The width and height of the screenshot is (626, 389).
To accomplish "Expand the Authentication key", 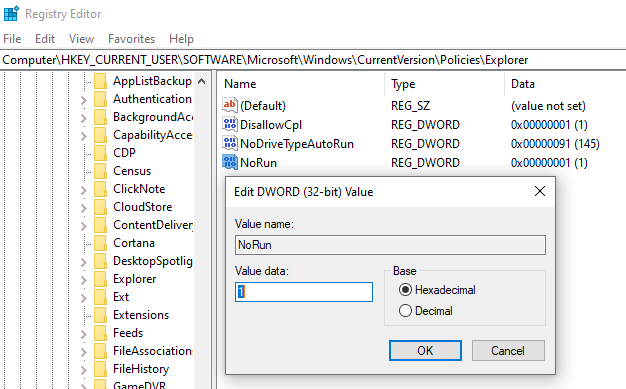I will point(83,100).
